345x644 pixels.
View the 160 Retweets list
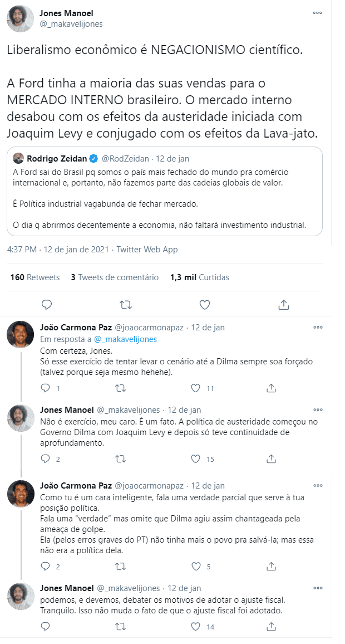35,277
